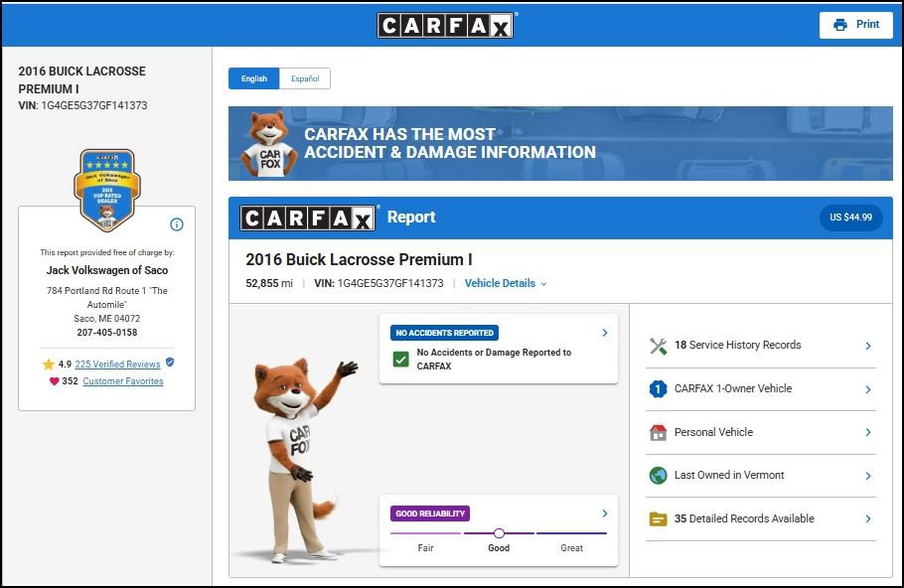
Task: Click the gold star rating icon
Action: 49,365
